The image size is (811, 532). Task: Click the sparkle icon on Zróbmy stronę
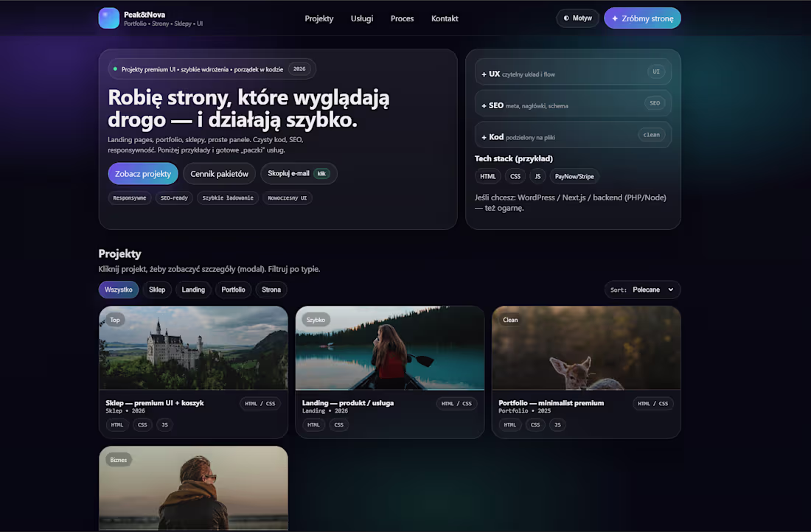point(614,18)
